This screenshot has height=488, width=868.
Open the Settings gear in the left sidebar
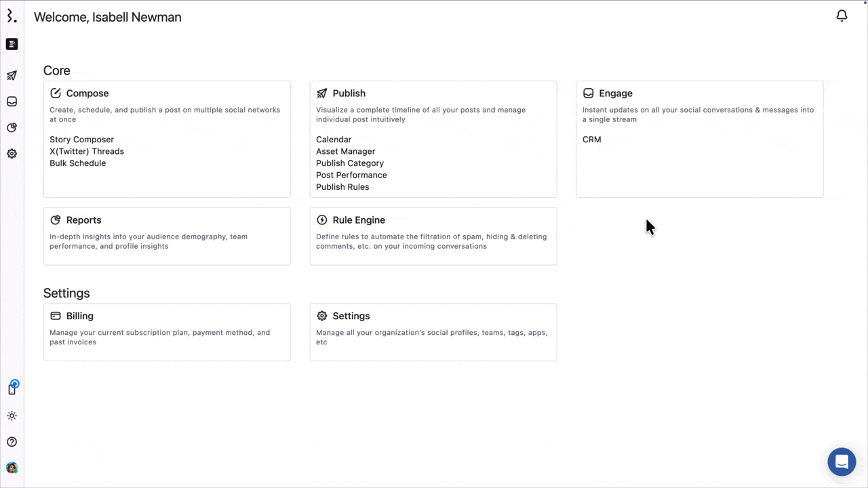[12, 154]
